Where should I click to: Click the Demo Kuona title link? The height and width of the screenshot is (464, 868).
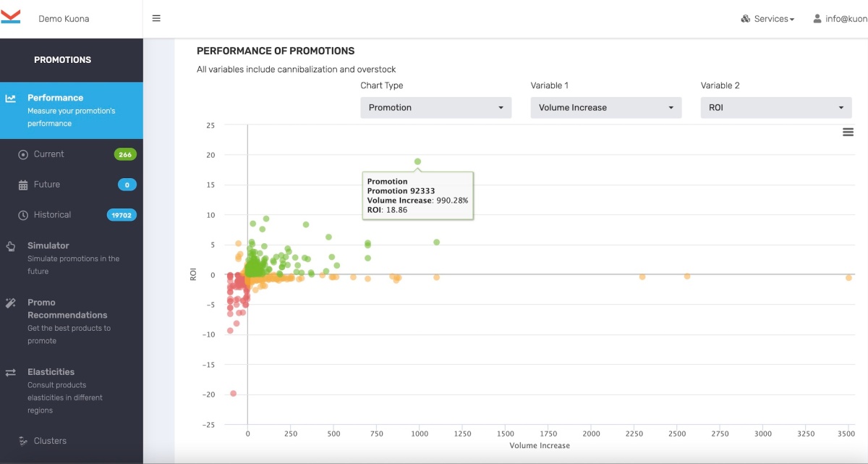[x=64, y=19]
